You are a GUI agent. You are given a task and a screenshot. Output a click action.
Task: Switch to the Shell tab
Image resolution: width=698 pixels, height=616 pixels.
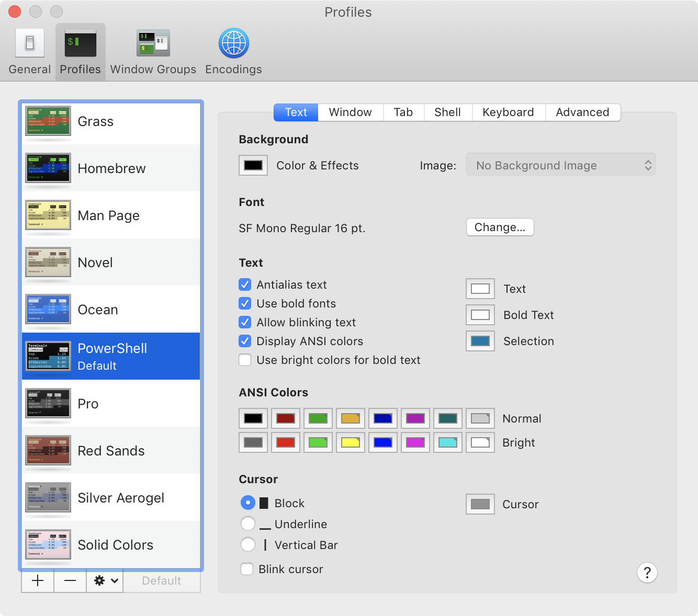pos(448,112)
